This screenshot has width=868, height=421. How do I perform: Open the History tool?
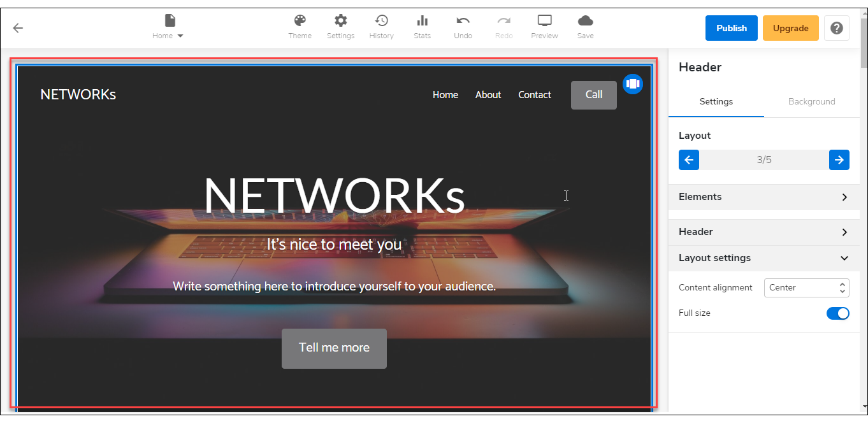pos(381,27)
